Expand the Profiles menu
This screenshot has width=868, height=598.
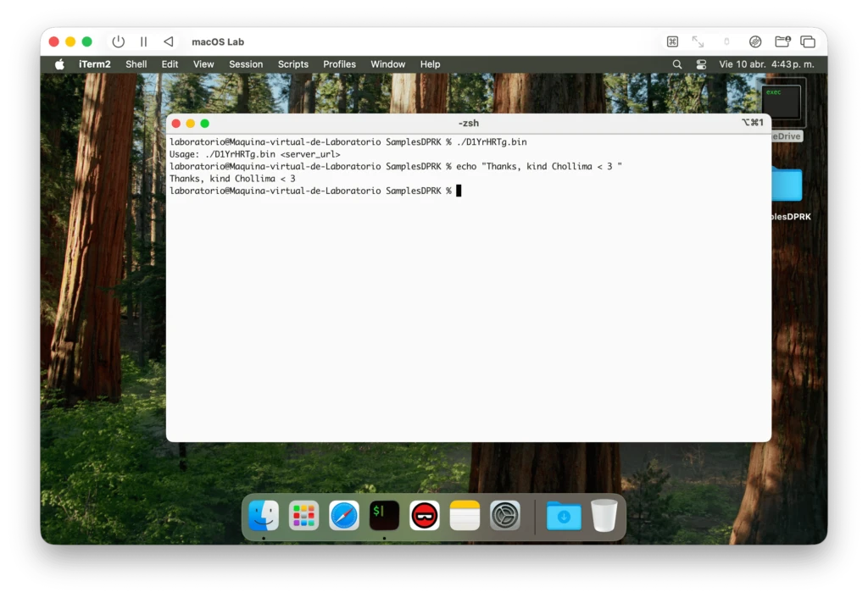[339, 64]
